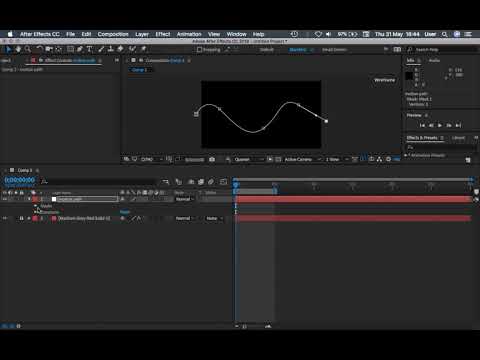
Task: Switch to the Small Screen workspace
Action: (334, 50)
